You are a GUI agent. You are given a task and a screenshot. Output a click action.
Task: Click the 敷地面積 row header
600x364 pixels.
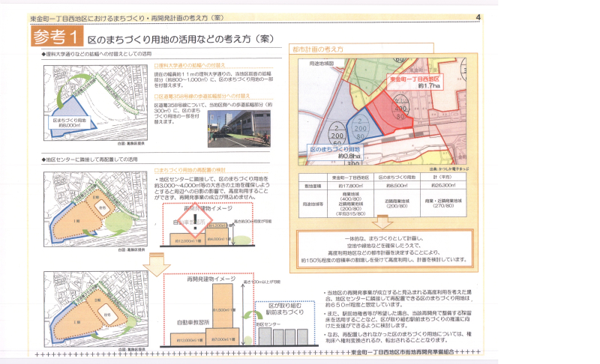[313, 186]
